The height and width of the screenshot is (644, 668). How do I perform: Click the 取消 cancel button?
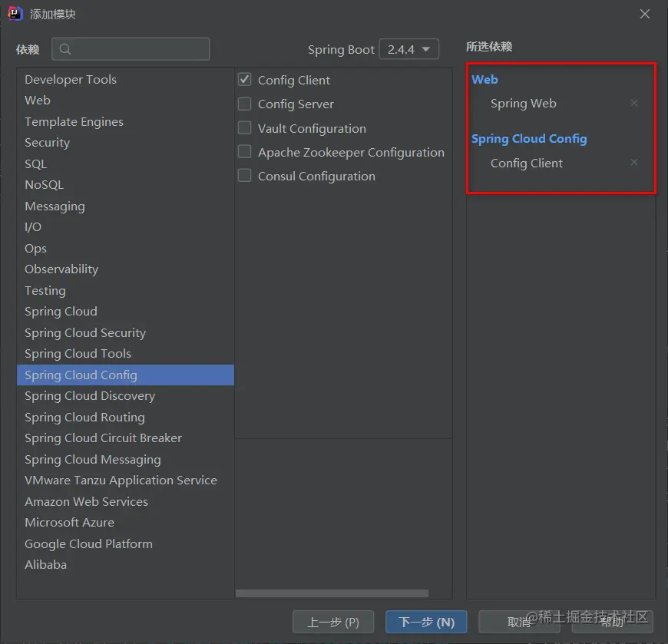[x=519, y=622]
